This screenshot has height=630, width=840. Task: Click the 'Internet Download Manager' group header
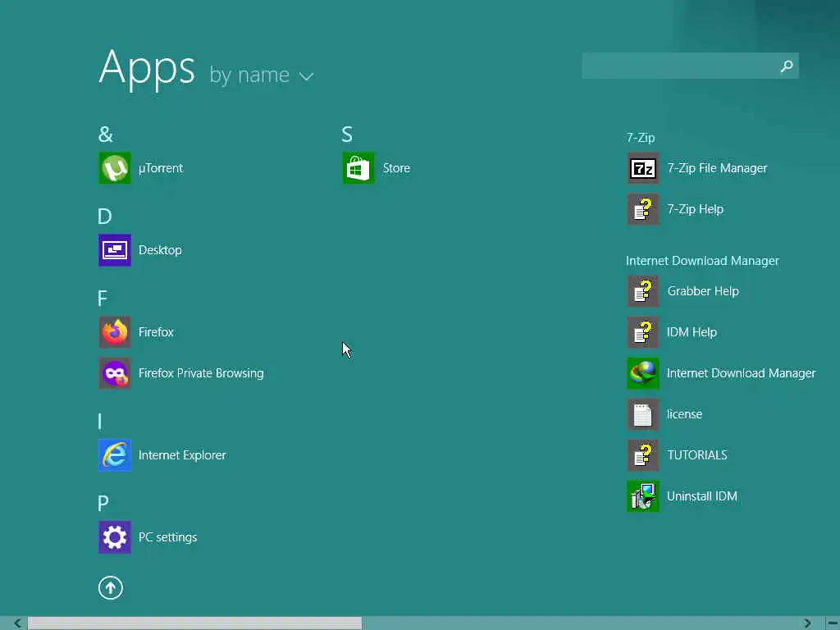702,261
